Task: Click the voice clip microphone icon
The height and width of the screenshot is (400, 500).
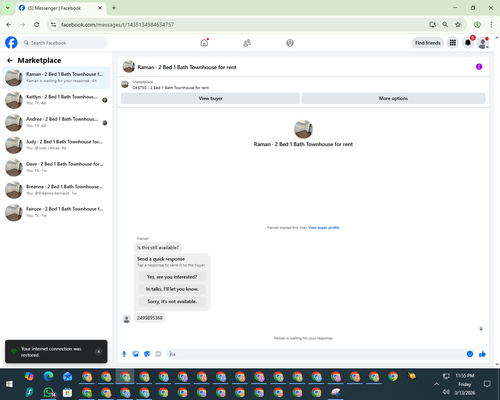Action: point(124,354)
